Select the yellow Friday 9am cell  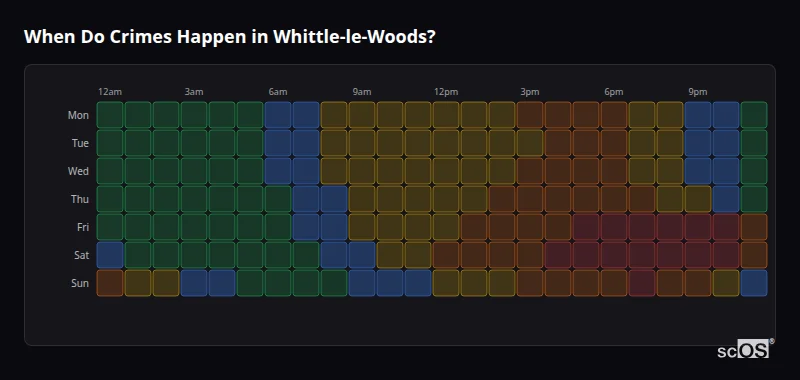[x=362, y=227]
